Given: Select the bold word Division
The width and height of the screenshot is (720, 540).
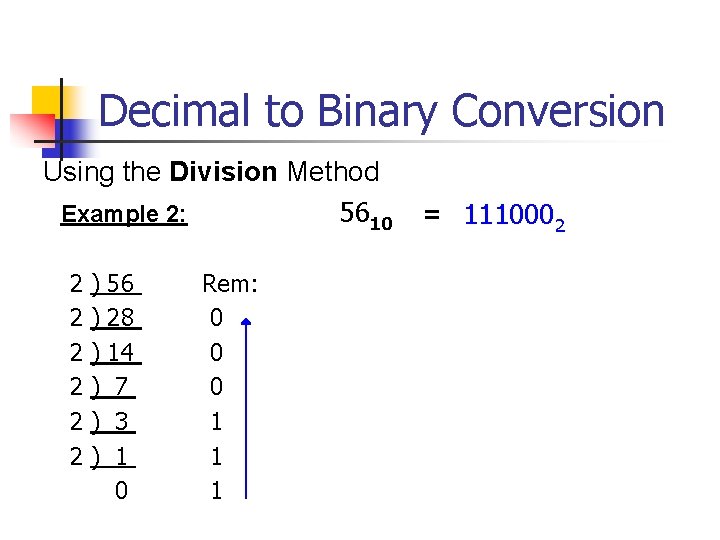Looking at the screenshot, I should click(223, 172).
